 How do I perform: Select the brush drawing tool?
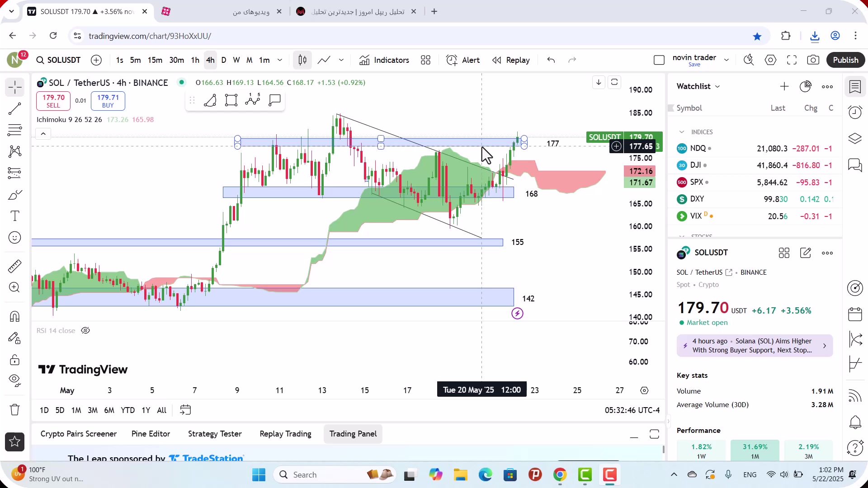[x=15, y=195]
